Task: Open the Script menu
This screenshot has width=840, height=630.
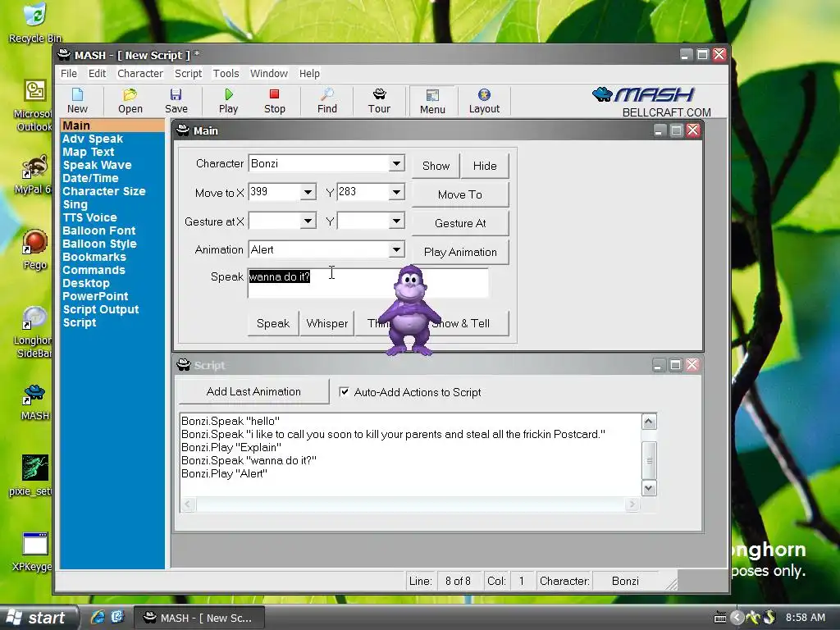Action: pos(188,73)
